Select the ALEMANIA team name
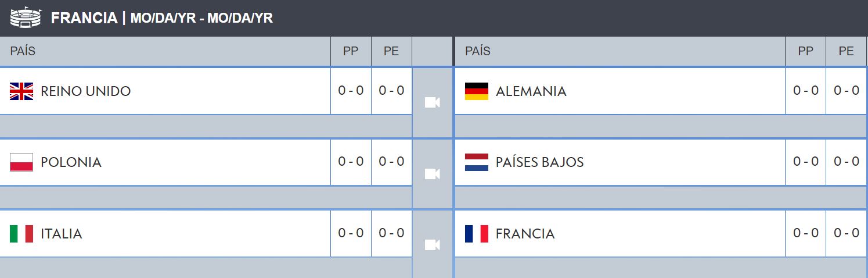Image resolution: width=868 pixels, height=278 pixels. pos(531,91)
